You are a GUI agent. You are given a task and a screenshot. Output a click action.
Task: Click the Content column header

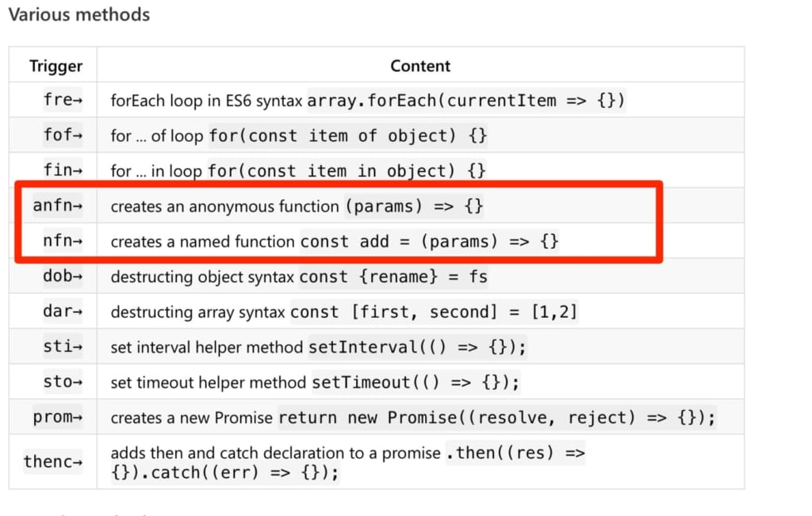click(x=420, y=67)
